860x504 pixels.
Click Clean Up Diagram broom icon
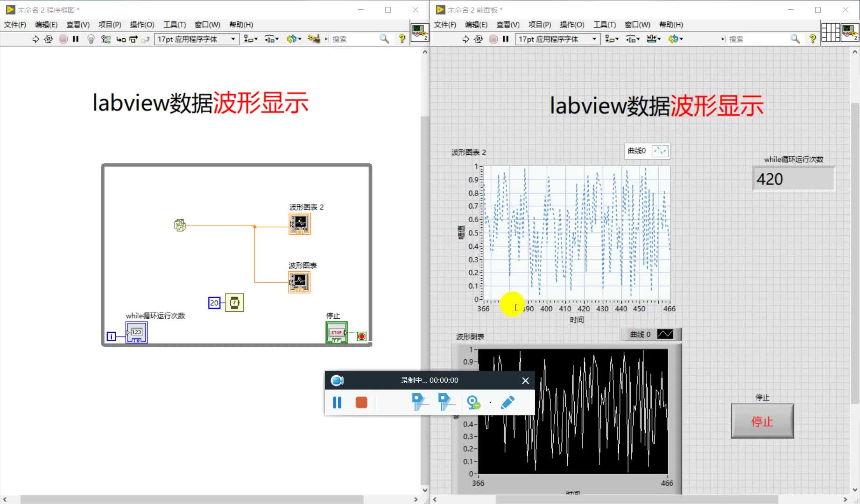point(314,39)
